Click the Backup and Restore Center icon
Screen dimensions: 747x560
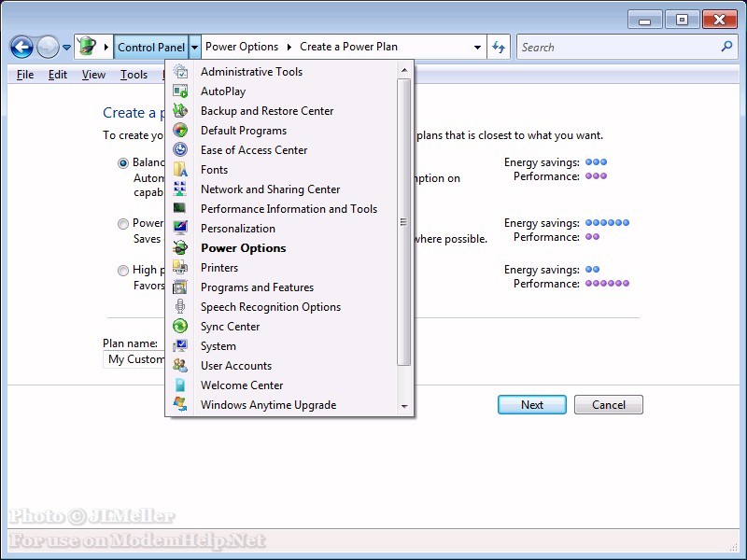(x=180, y=110)
